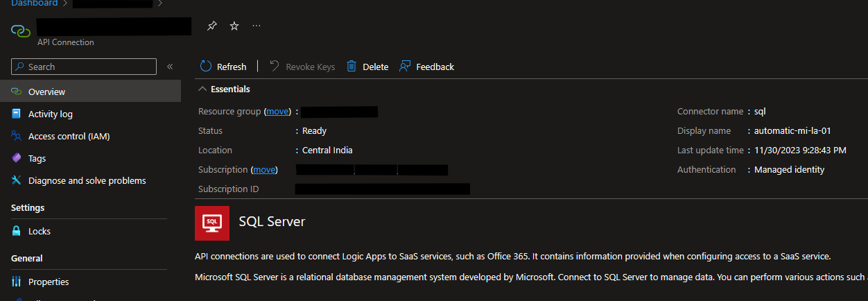Click the Revoke Keys undo icon
Screen dimensions: 868x301
coord(275,67)
